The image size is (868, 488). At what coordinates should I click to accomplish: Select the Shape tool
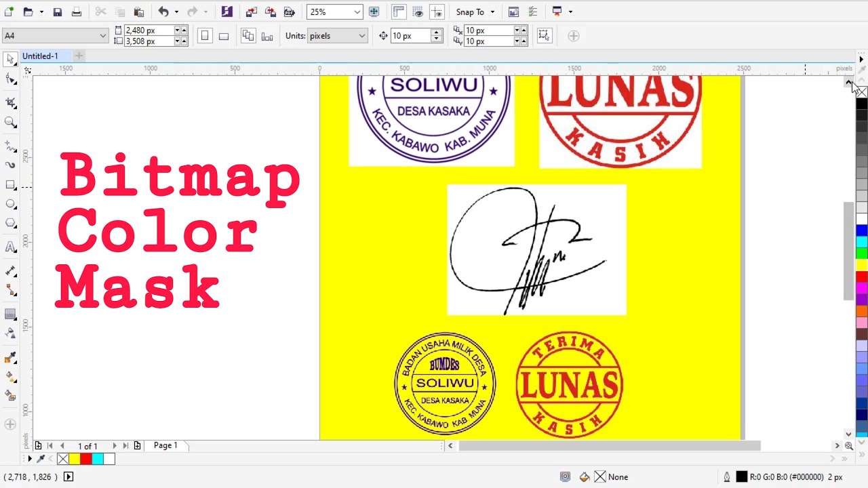[10, 79]
